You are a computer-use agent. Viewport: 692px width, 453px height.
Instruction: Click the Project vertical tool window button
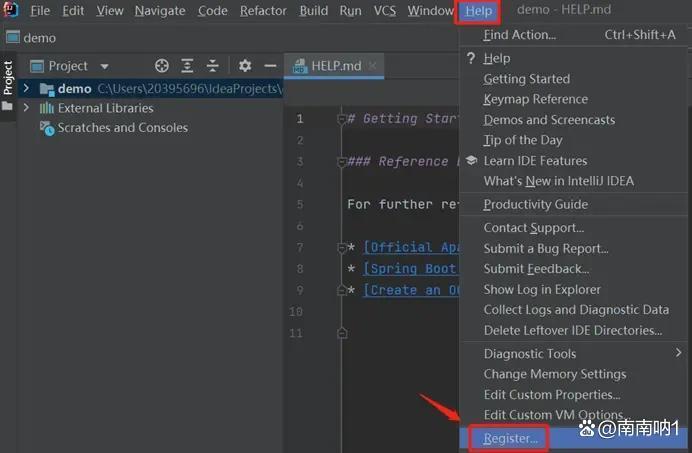click(x=8, y=78)
